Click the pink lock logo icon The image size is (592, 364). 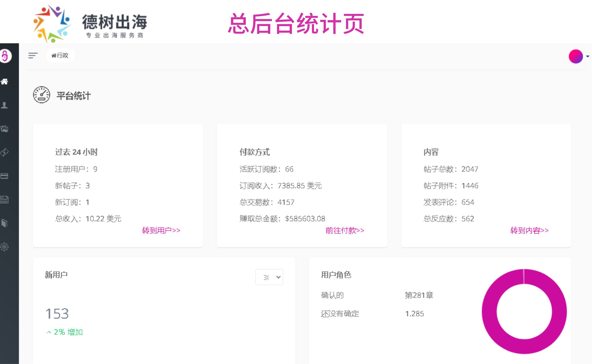tap(5, 56)
